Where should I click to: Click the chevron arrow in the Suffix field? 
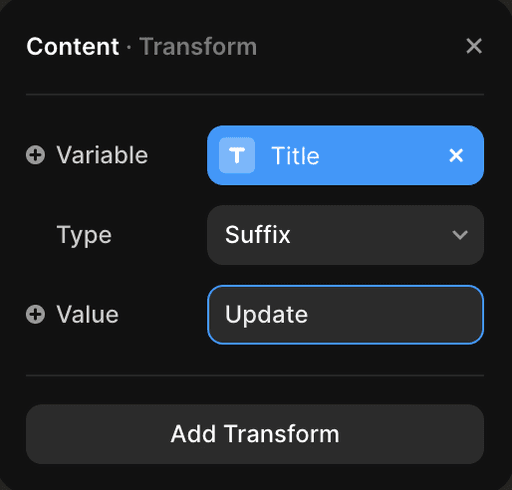460,235
